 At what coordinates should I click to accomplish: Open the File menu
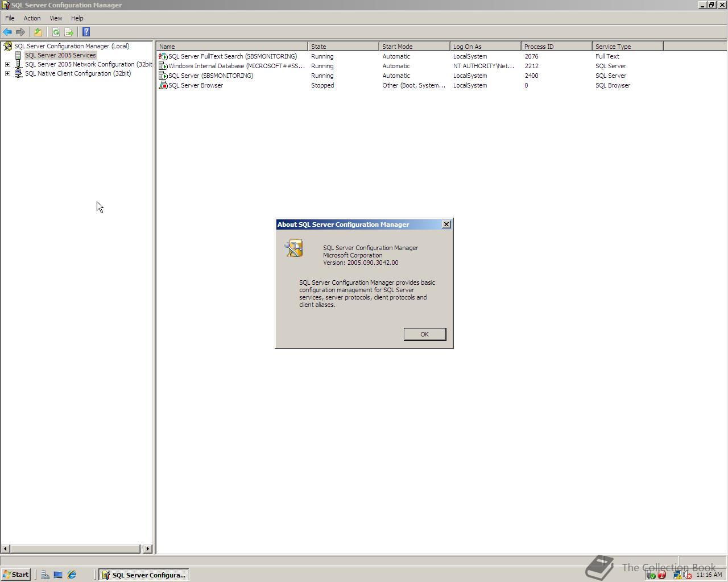(x=10, y=18)
